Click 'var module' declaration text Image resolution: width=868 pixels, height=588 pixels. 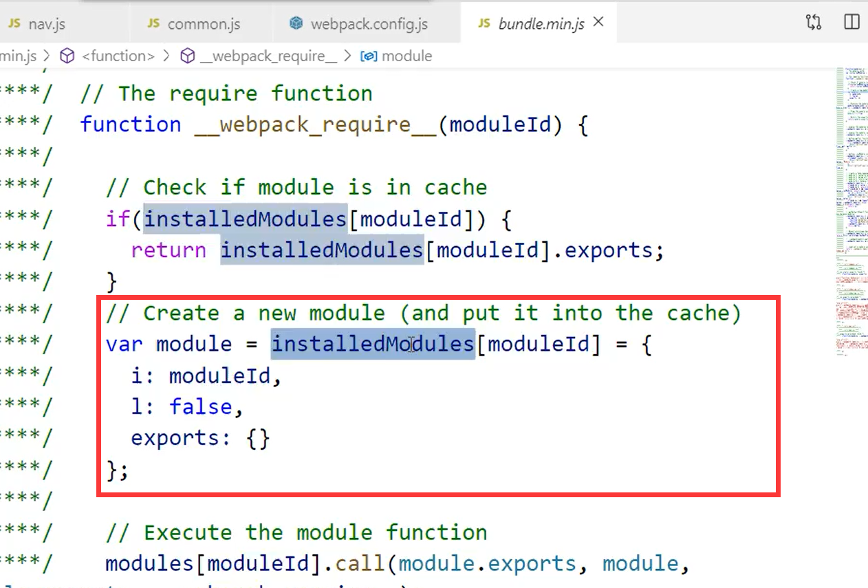169,344
